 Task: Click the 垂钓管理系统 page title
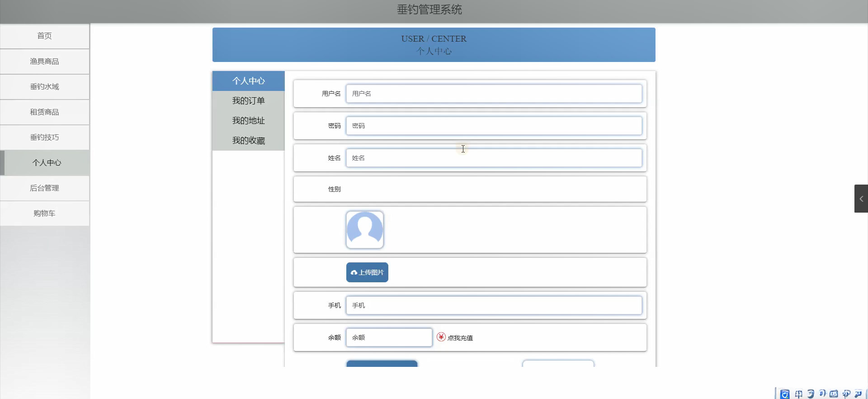tap(429, 9)
